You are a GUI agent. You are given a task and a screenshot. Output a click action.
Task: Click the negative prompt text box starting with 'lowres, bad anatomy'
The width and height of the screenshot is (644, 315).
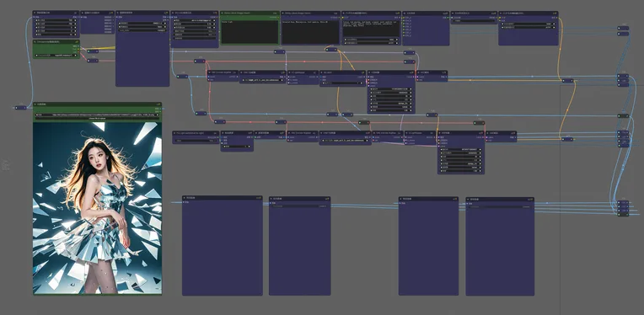coord(371,29)
